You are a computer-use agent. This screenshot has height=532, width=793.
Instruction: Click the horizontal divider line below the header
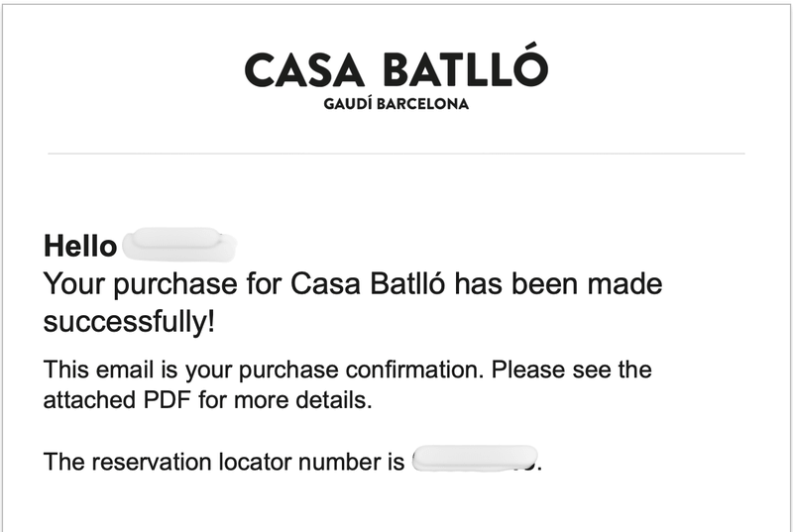click(396, 154)
